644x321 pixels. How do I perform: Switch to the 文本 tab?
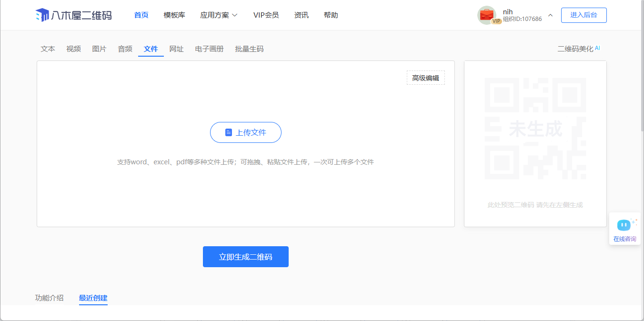click(48, 49)
